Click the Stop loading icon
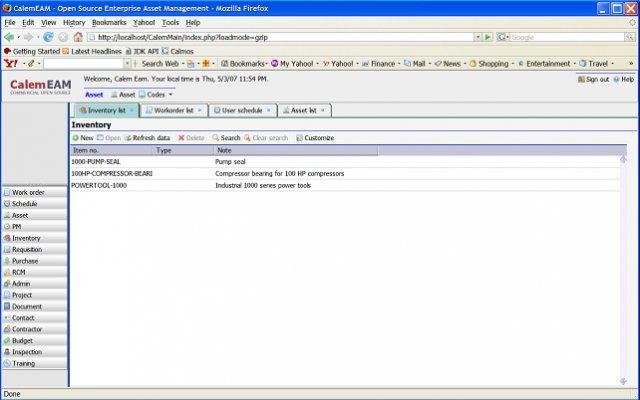This screenshot has width=640, height=400. 63,37
